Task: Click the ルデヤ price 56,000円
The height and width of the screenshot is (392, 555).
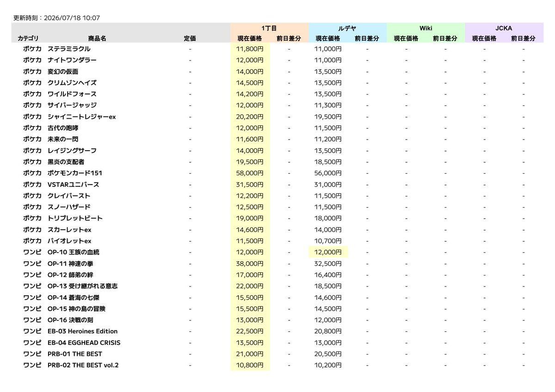Action: coord(328,173)
